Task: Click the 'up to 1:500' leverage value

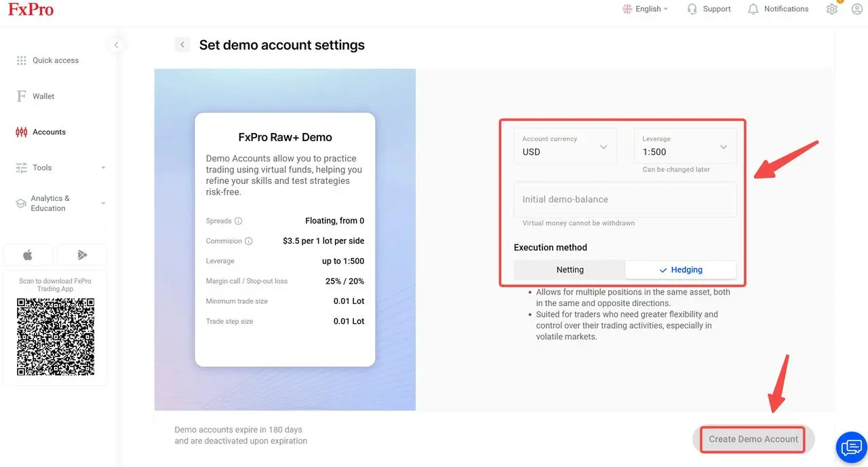Action: coord(343,261)
